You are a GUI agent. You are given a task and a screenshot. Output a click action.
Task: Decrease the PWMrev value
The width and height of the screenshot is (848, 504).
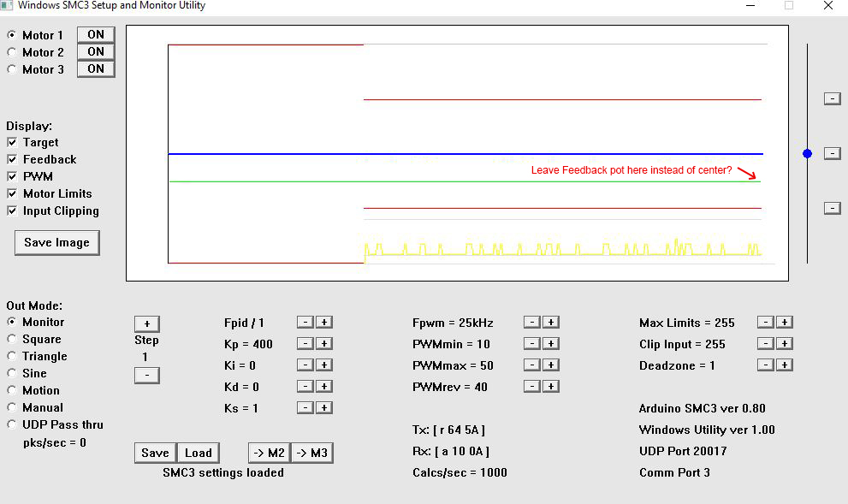coord(531,387)
